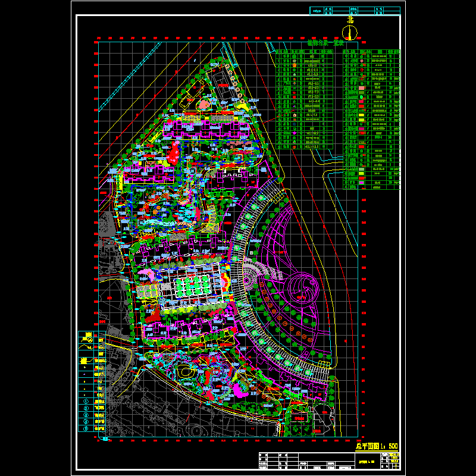Click the revision table at top right
This screenshot has width=476, height=476.
pos(356,10)
